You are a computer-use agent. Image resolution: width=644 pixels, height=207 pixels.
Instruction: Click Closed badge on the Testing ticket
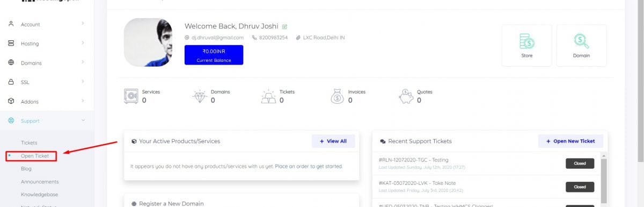pos(580,163)
